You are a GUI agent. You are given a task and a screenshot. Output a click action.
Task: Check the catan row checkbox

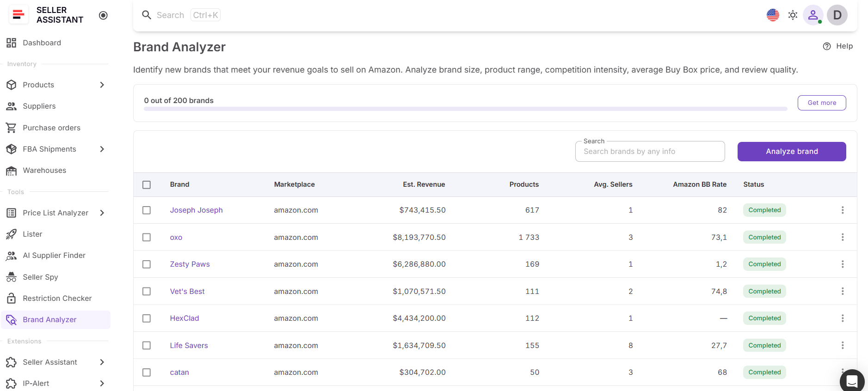(147, 373)
